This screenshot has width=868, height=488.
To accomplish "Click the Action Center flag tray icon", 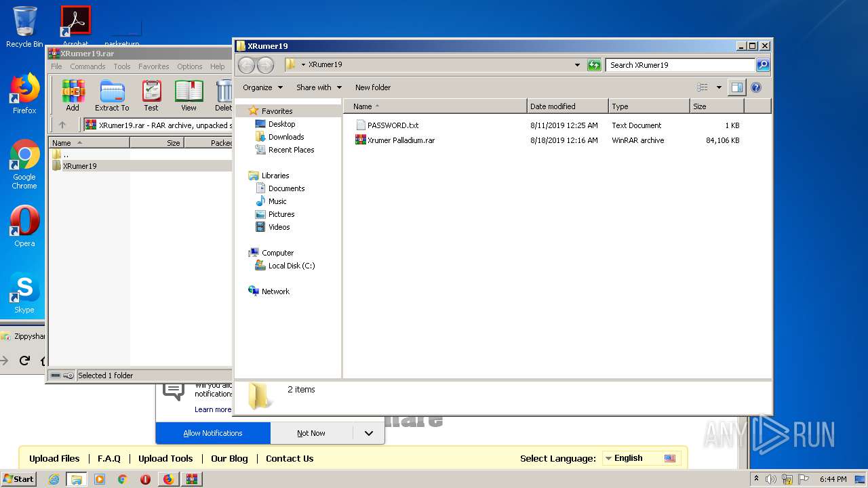I will [x=804, y=479].
